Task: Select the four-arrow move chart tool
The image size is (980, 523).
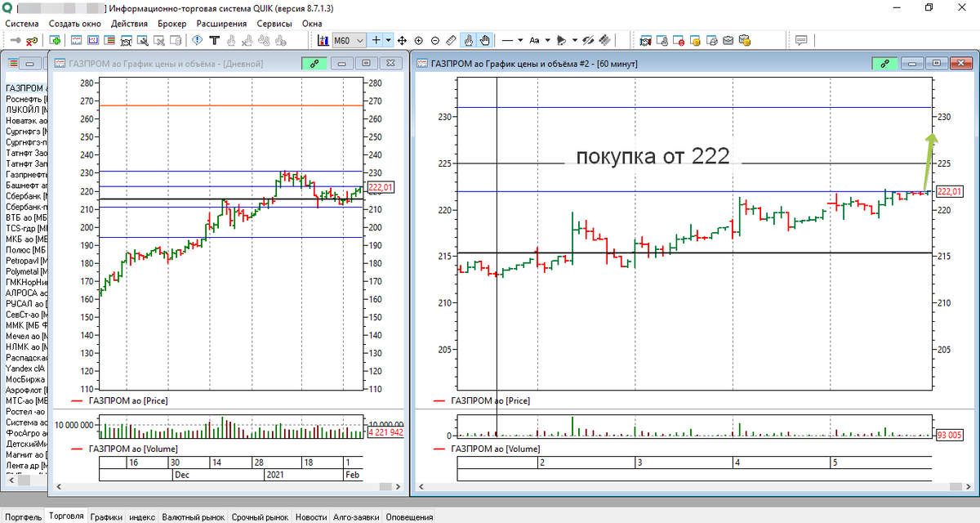Action: coord(402,40)
